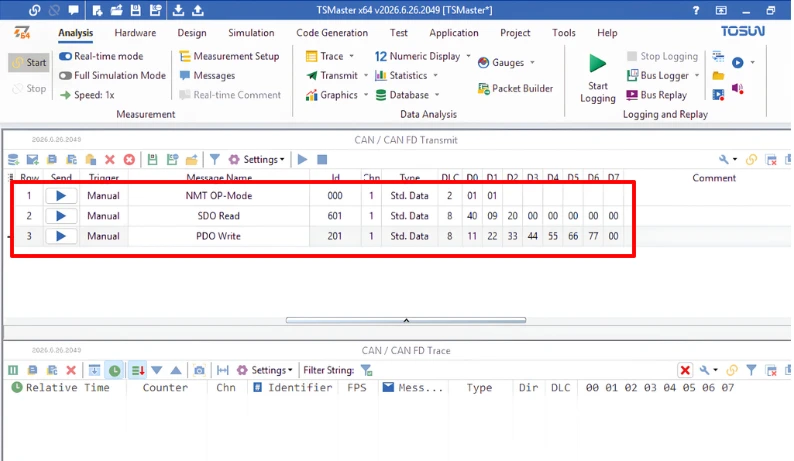
Task: Open the Settings dropdown in Transmit panel
Action: 257,160
